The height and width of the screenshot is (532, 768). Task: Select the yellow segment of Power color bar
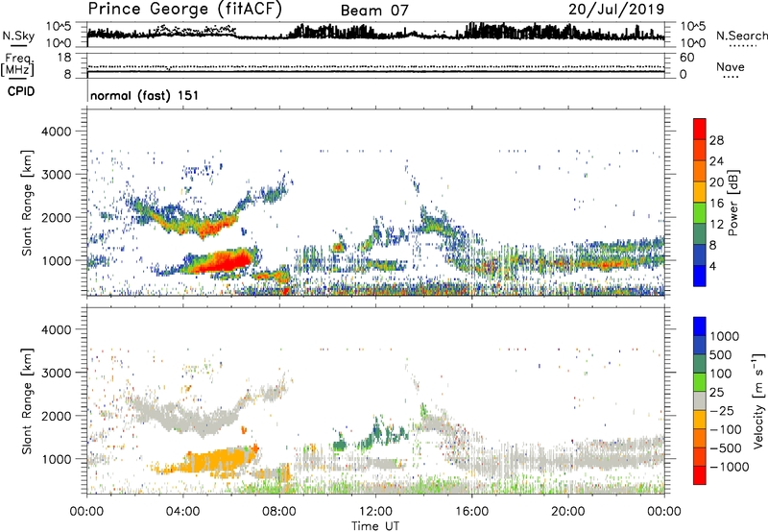pos(700,192)
